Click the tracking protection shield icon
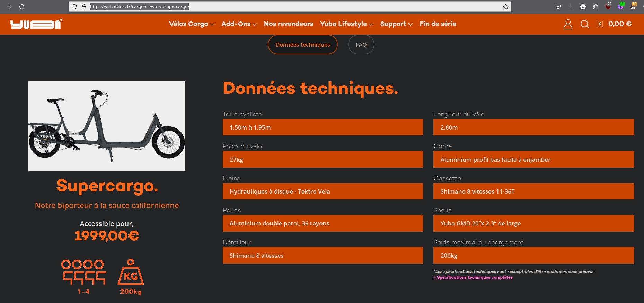The width and height of the screenshot is (644, 303). pyautogui.click(x=74, y=7)
